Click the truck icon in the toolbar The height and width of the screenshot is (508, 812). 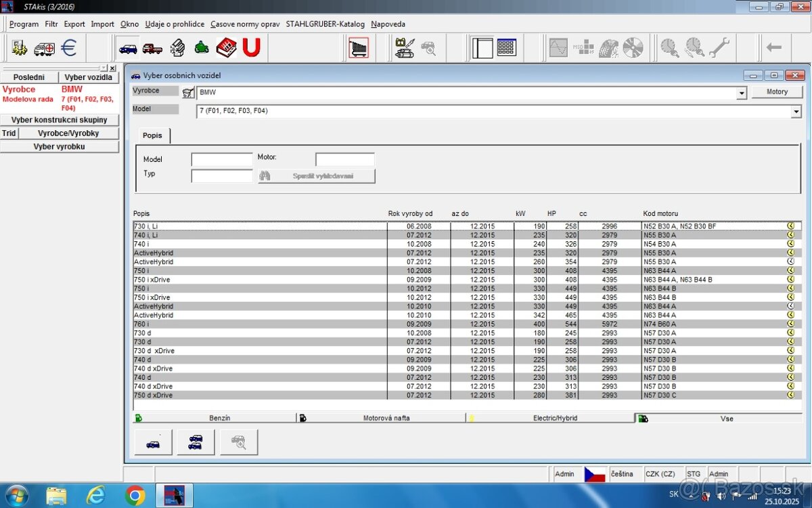[152, 48]
